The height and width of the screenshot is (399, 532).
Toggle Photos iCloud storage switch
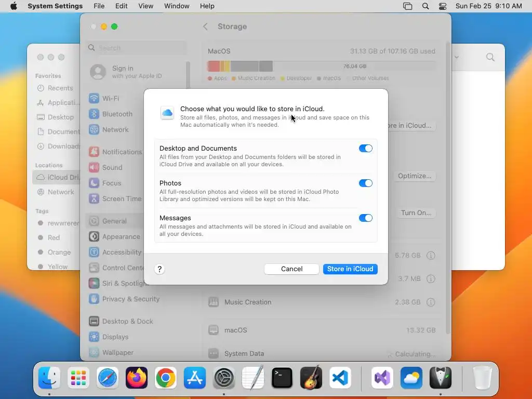click(365, 183)
